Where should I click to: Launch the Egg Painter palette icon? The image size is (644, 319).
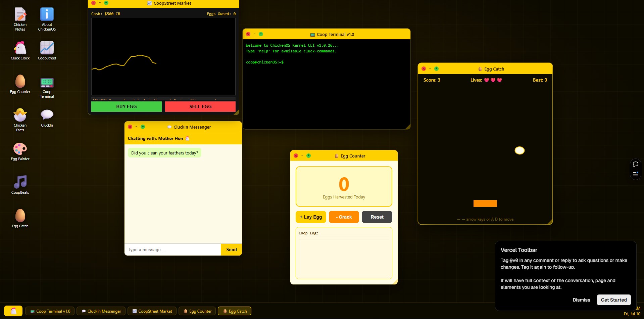[x=20, y=151]
